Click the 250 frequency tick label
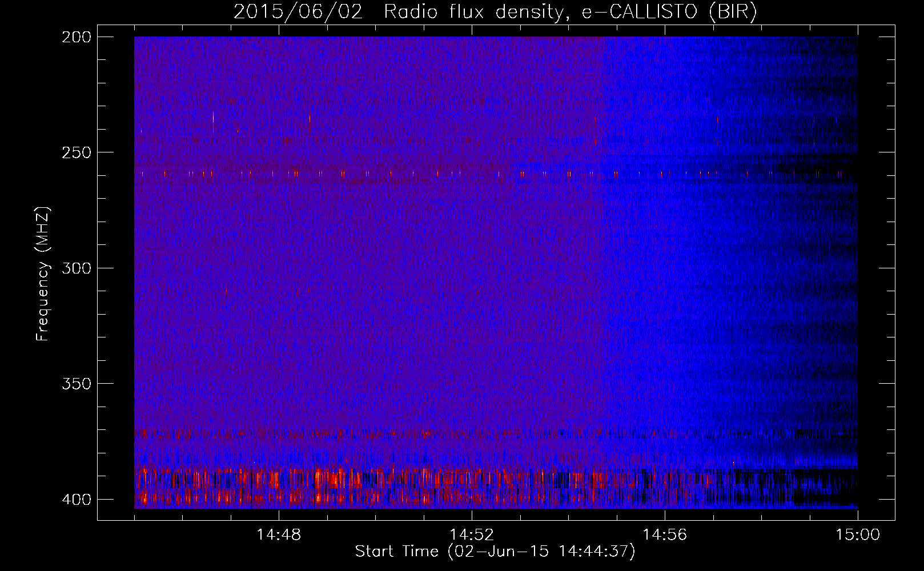This screenshot has width=924, height=571. [76, 152]
